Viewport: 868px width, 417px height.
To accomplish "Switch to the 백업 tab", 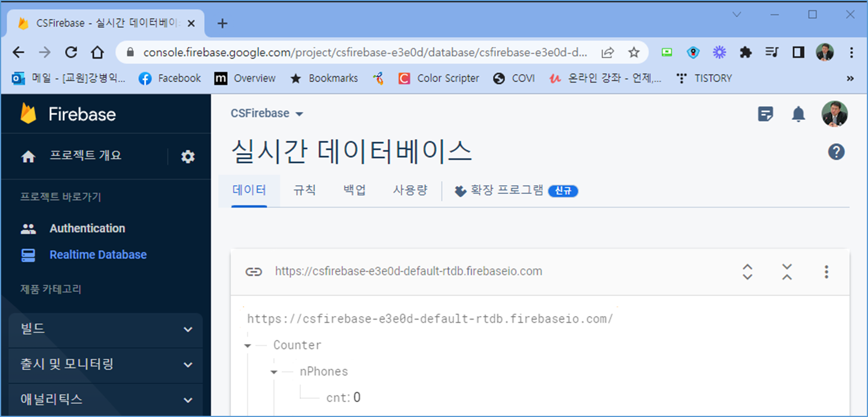I will click(354, 190).
